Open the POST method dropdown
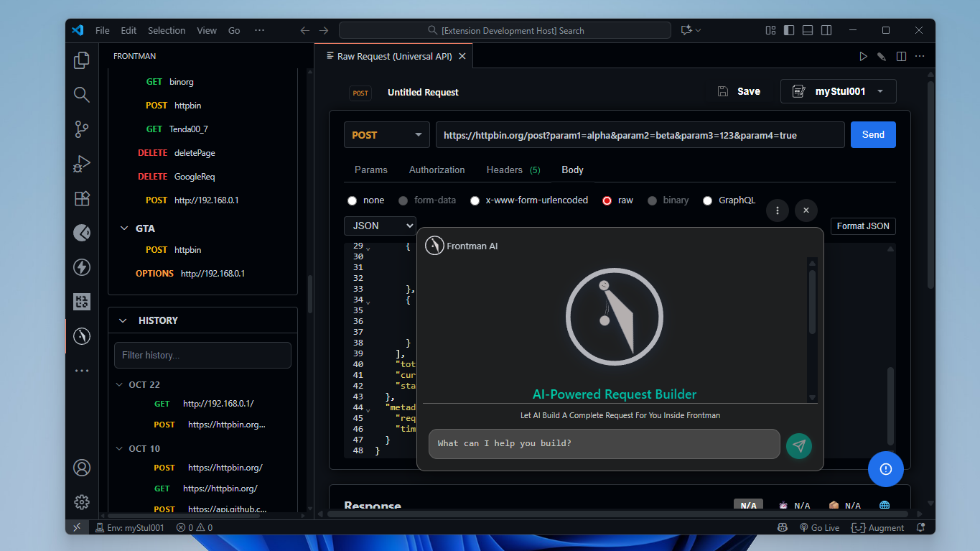Image resolution: width=980 pixels, height=551 pixels. coord(387,135)
